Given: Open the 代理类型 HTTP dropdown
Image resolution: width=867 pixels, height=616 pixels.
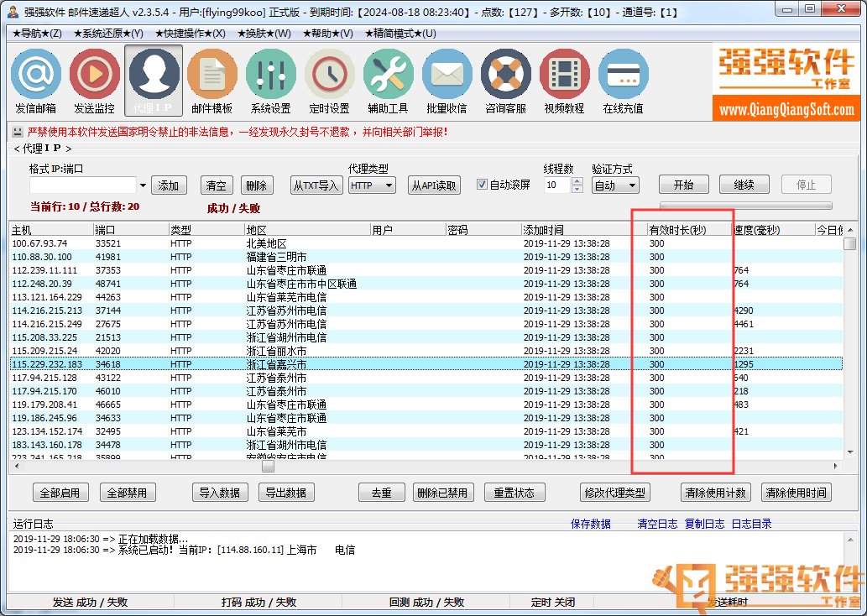Looking at the screenshot, I should pos(372,185).
